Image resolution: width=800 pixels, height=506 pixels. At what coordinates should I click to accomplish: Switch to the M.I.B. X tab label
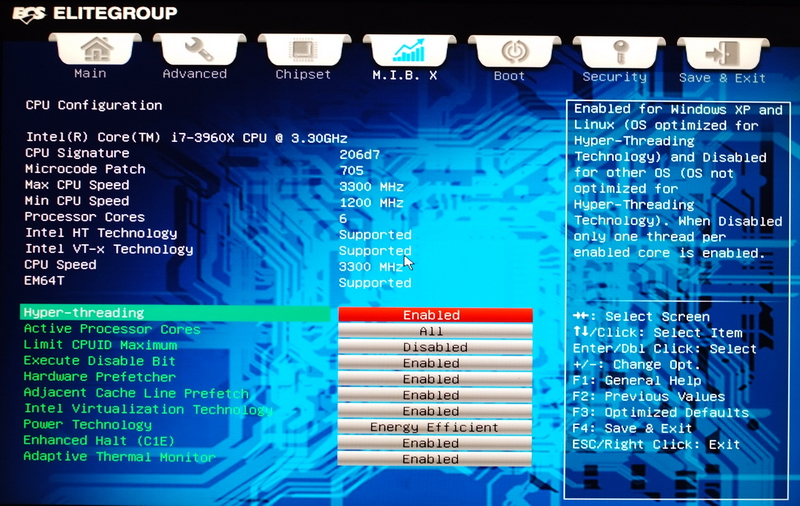click(405, 75)
